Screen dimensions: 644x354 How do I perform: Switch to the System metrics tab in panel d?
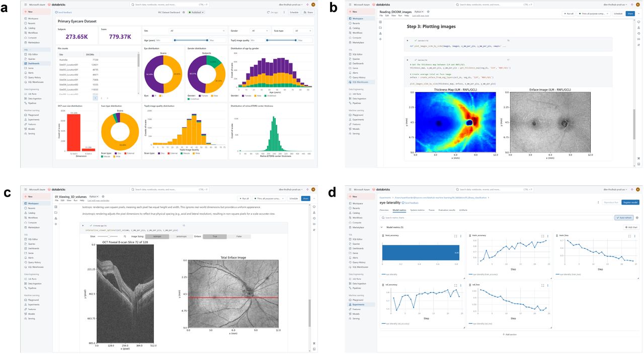tap(417, 209)
